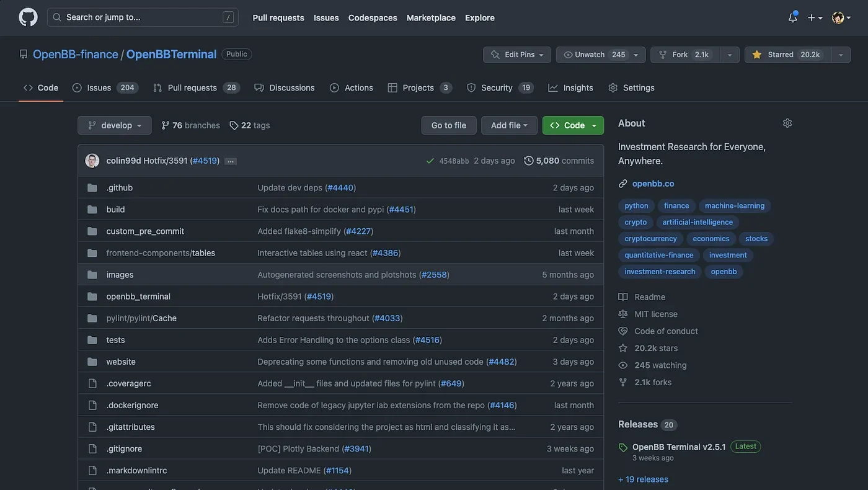Open the openbb.co website link
868x490 pixels.
pos(653,184)
